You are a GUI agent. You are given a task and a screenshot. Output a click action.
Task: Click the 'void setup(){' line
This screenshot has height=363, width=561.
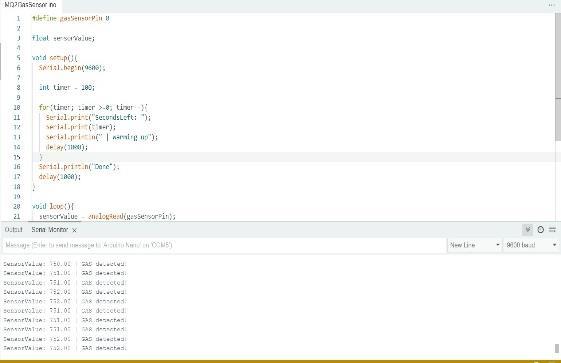tap(54, 58)
